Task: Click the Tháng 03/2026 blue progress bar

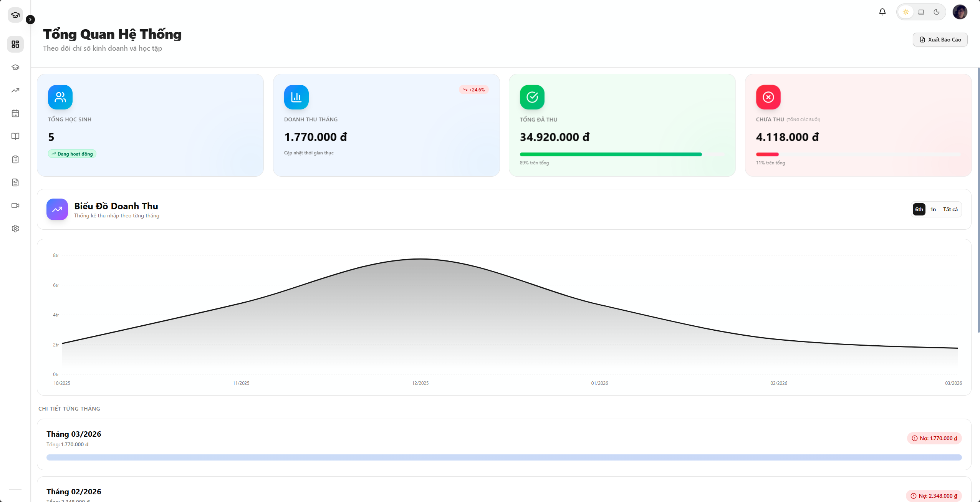Action: pyautogui.click(x=504, y=457)
